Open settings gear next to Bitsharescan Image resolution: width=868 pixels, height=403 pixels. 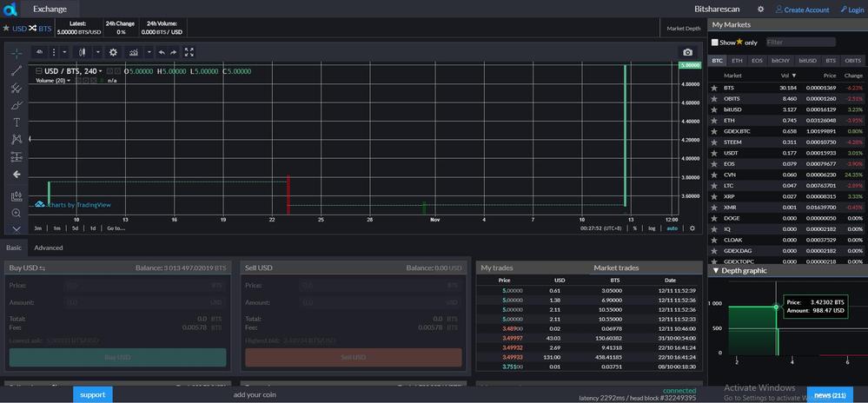[x=760, y=10]
